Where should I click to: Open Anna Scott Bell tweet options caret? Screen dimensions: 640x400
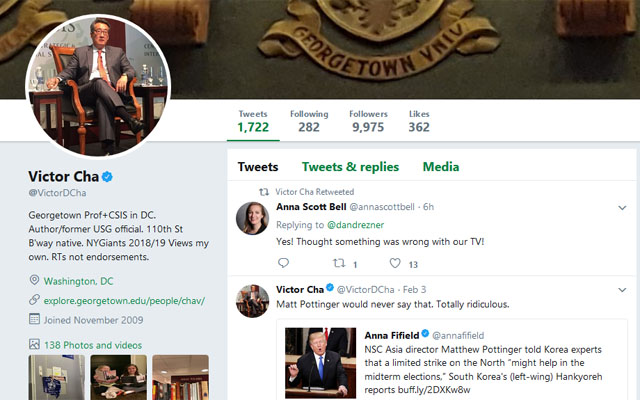pos(620,207)
